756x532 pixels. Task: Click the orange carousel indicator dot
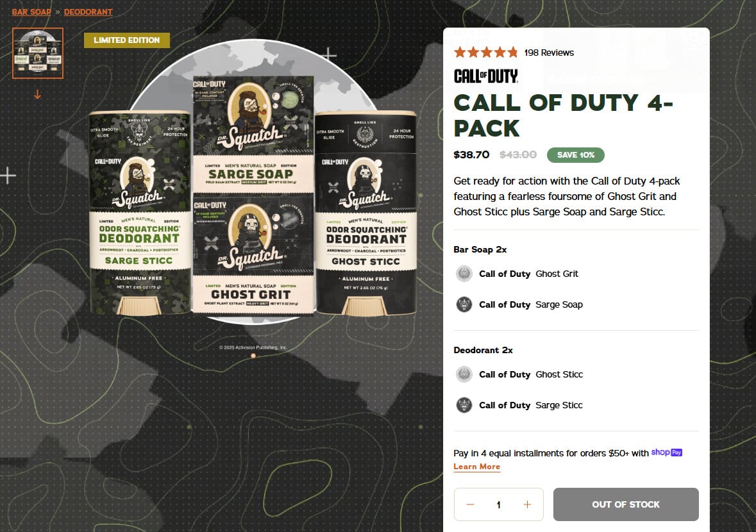tap(253, 356)
